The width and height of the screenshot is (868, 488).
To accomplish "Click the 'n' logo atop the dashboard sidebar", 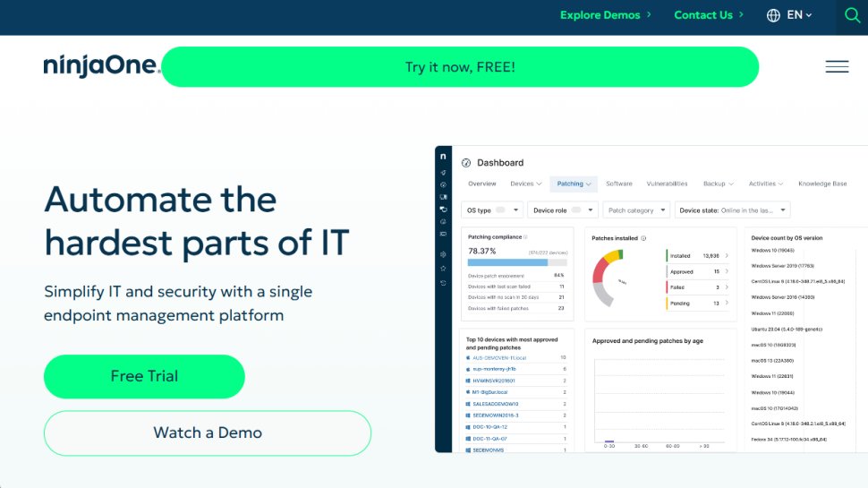I will pyautogui.click(x=443, y=157).
